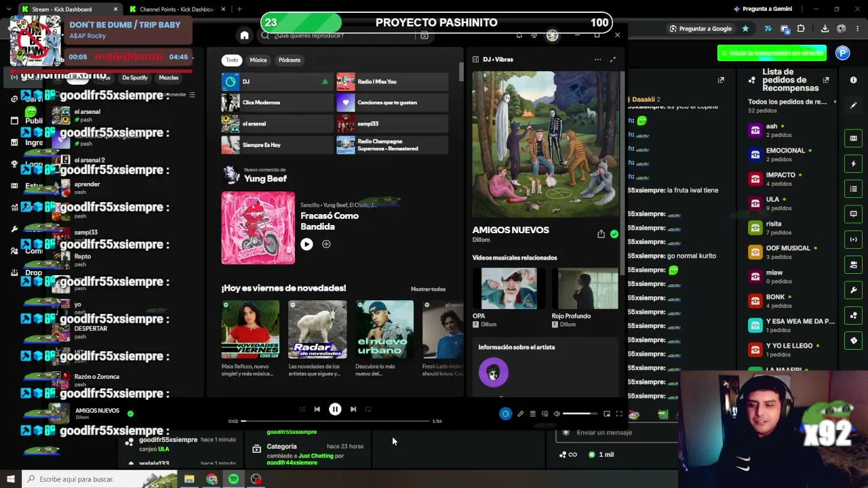Open Kick info icon in right sidebar
The width and height of the screenshot is (868, 488).
point(854,80)
